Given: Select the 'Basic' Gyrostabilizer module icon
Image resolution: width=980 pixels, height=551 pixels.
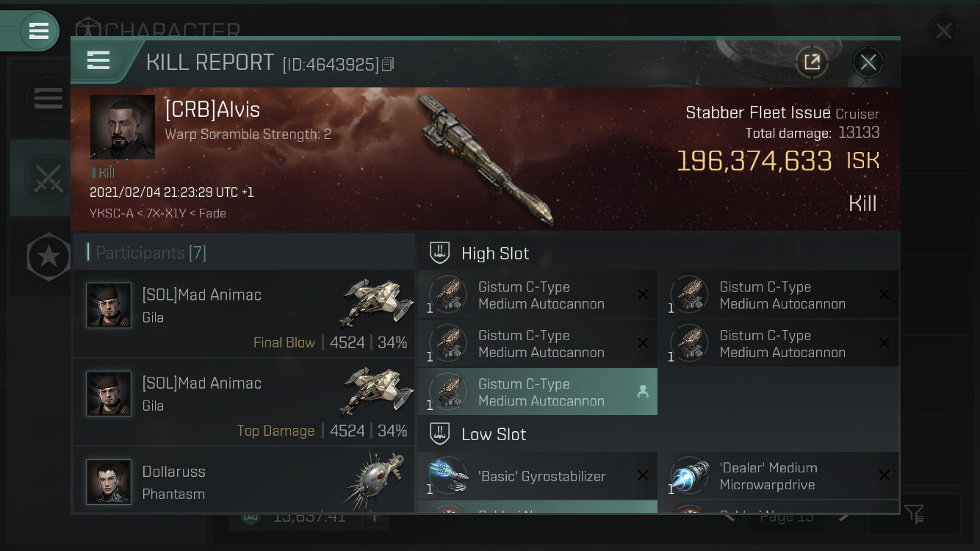Looking at the screenshot, I should pos(449,475).
